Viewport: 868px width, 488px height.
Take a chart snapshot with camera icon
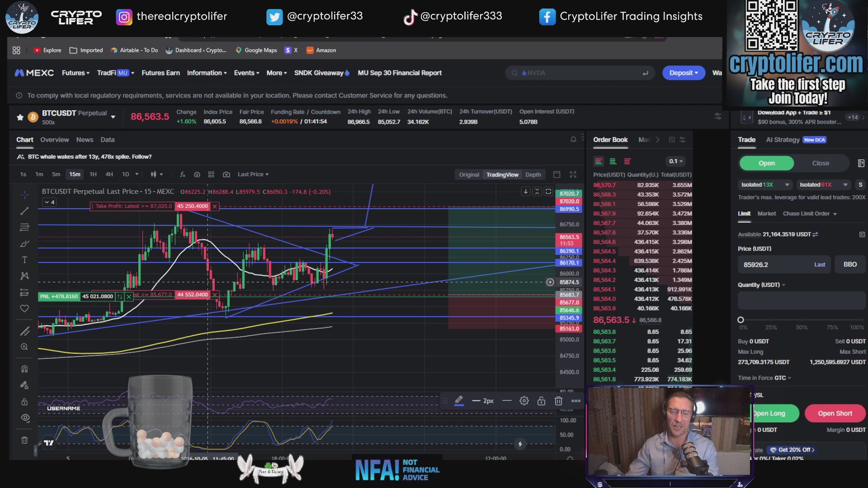(x=226, y=174)
